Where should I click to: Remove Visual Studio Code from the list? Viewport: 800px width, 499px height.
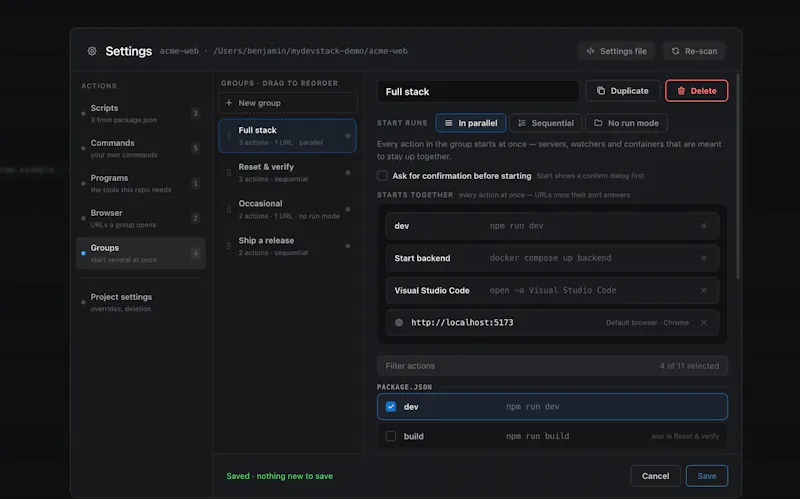[704, 290]
